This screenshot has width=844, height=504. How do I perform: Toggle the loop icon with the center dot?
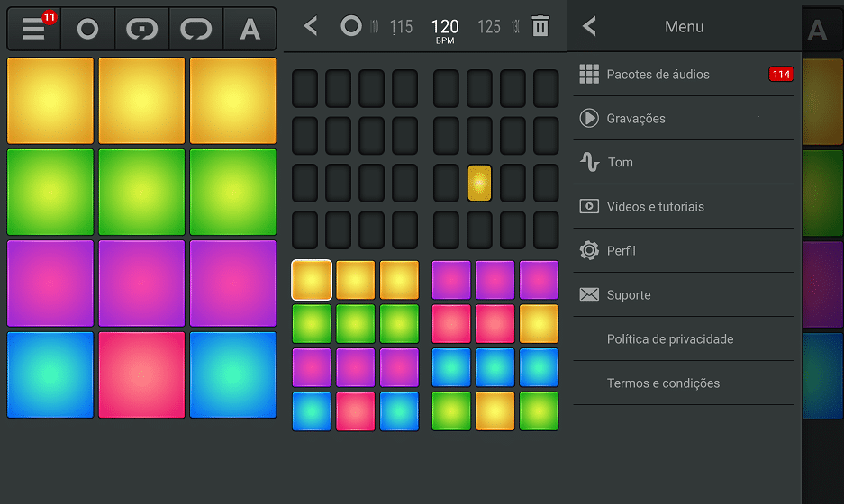tap(141, 30)
